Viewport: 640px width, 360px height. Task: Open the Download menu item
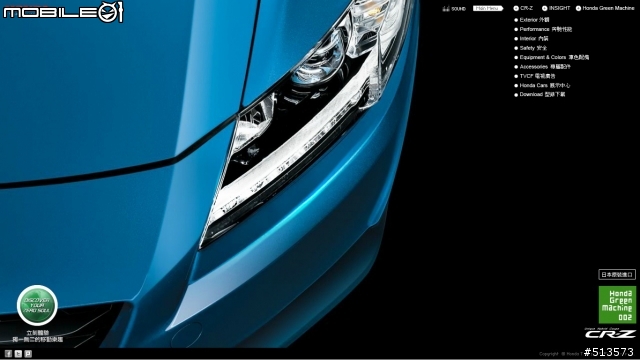540,94
